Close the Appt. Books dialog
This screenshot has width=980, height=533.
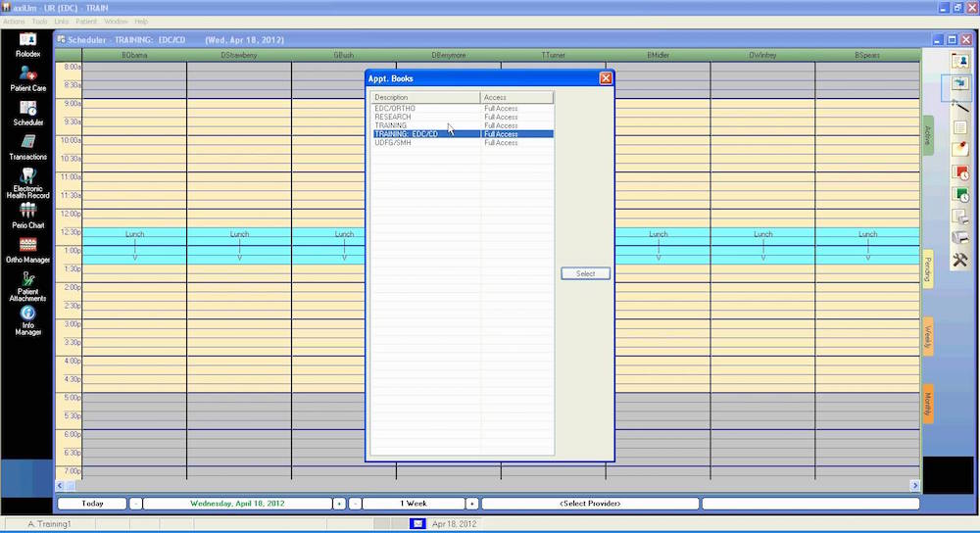(x=605, y=78)
